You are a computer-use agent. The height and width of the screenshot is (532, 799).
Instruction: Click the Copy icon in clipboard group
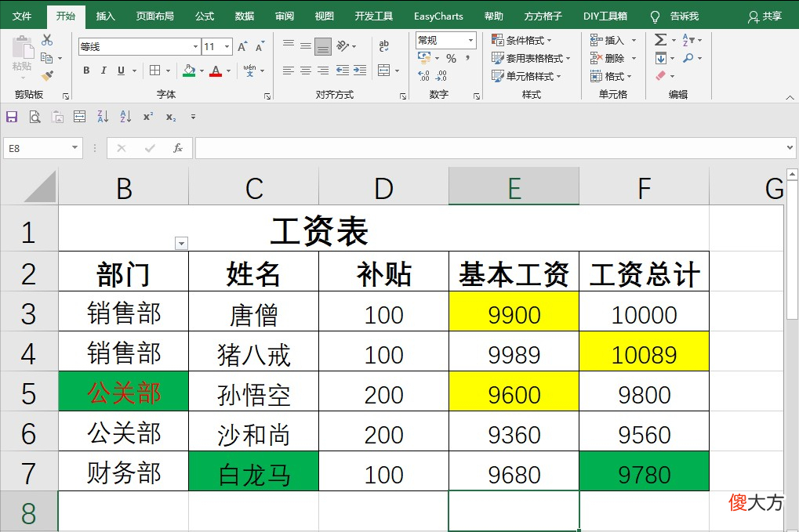[x=46, y=58]
